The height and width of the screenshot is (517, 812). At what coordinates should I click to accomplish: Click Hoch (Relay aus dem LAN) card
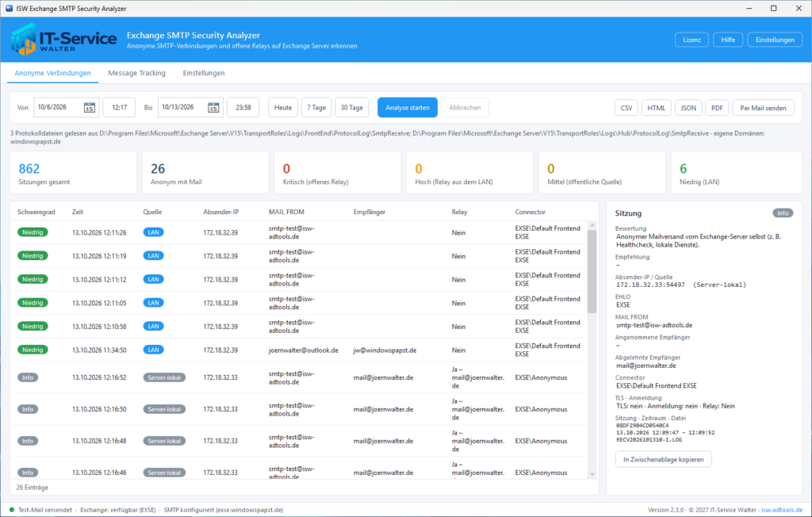(469, 173)
